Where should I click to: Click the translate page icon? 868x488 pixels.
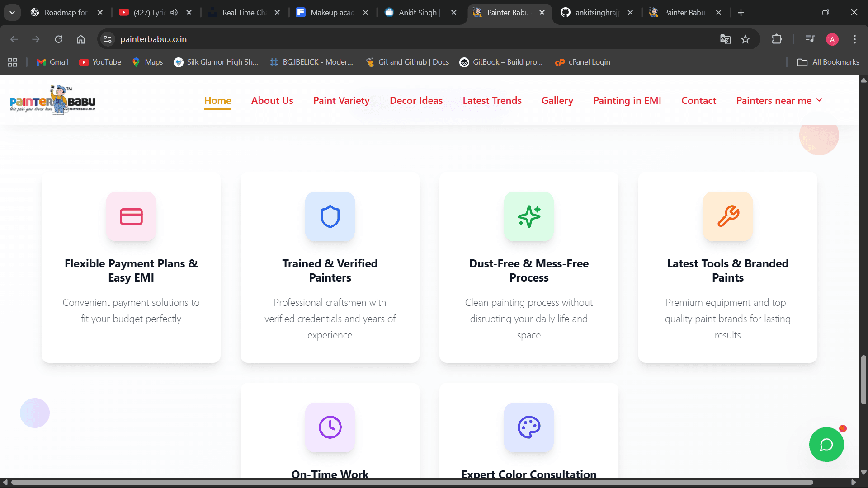[725, 39]
